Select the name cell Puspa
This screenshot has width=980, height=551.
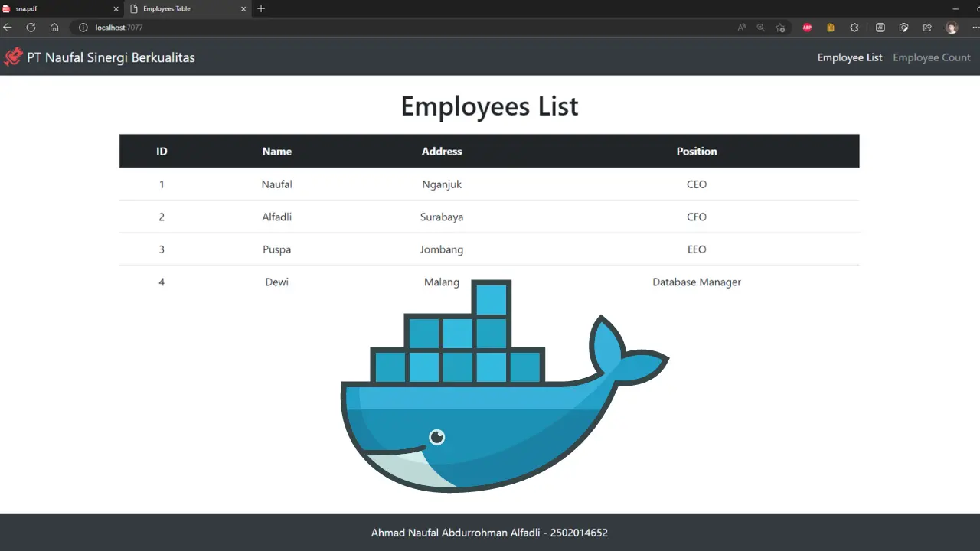point(277,249)
